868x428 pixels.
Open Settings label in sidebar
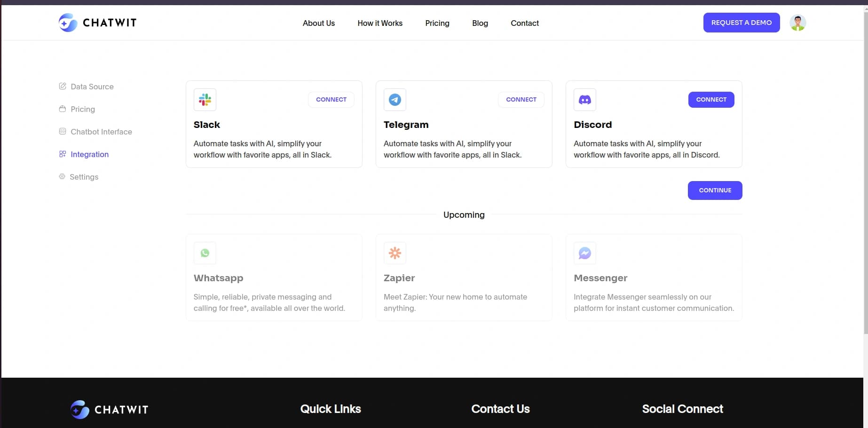point(84,177)
